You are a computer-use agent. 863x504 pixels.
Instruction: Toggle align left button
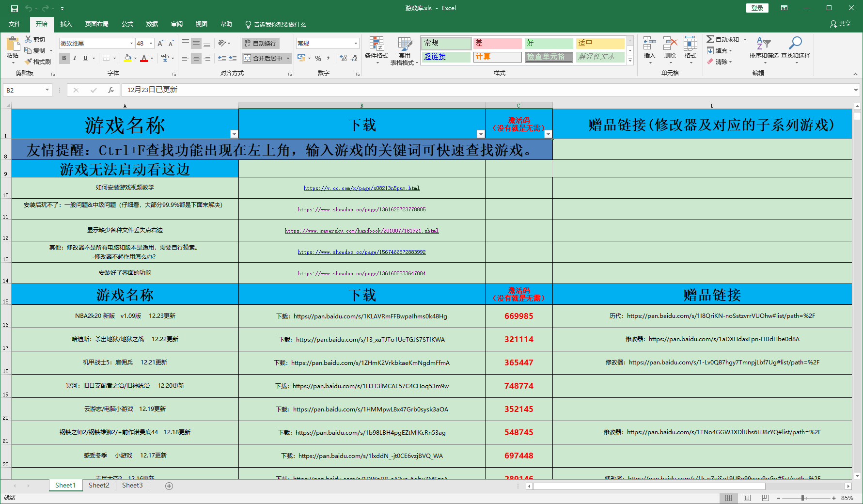pos(186,58)
